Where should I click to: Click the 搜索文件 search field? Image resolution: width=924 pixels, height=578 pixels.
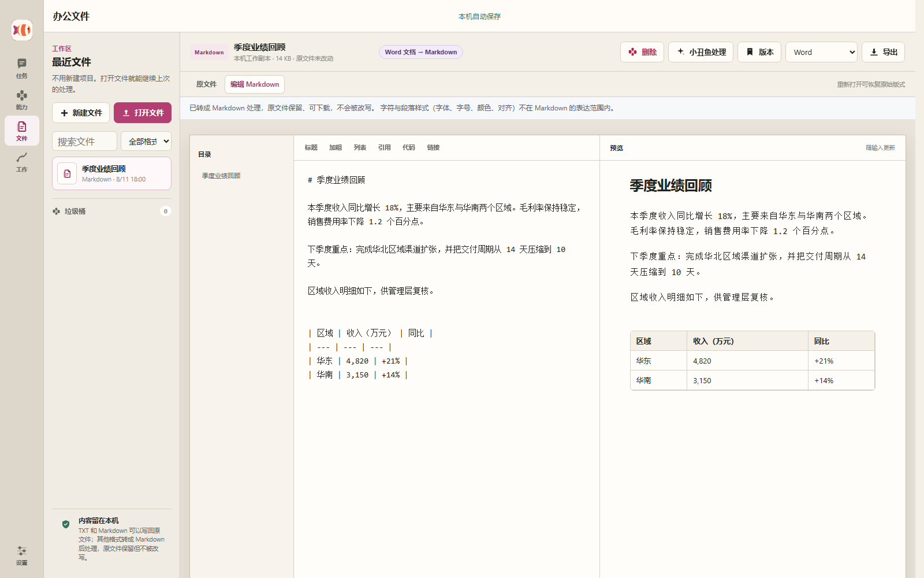click(84, 142)
